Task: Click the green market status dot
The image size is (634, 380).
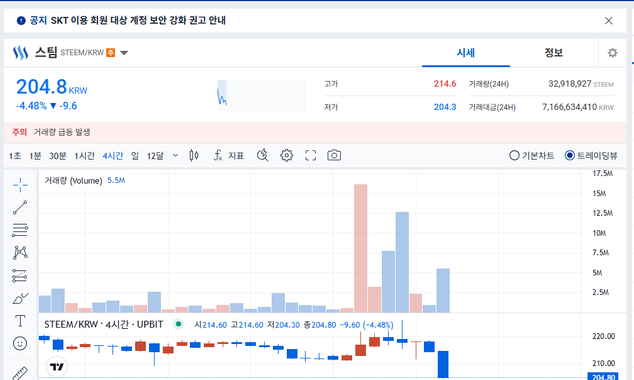Action: (x=178, y=324)
